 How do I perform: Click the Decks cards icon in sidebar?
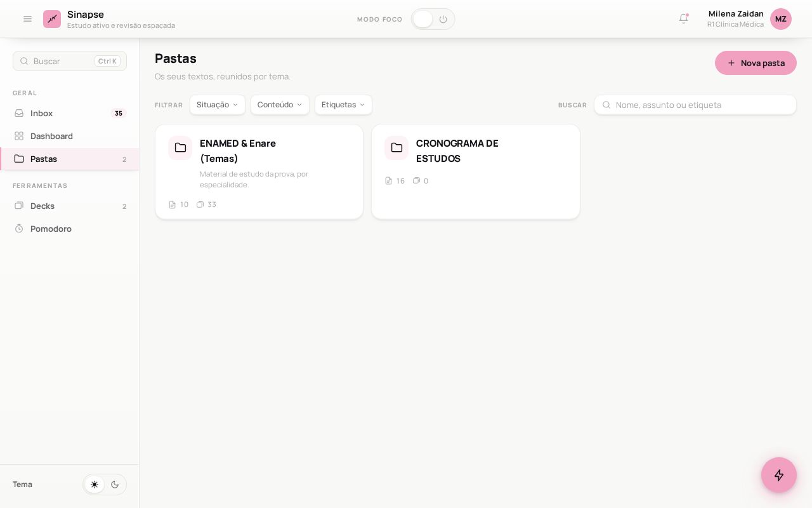pos(19,206)
